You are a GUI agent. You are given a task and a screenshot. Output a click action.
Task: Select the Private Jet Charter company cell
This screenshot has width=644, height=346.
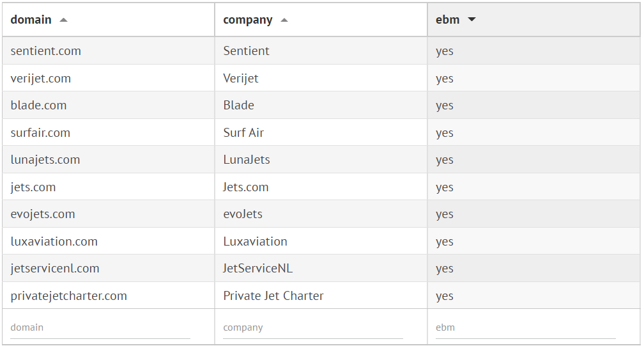273,296
